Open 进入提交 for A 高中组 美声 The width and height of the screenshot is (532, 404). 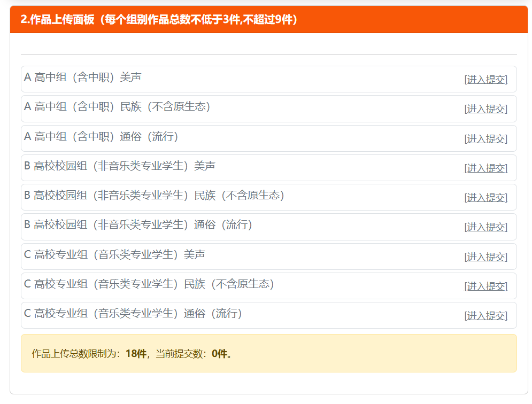[x=486, y=80]
